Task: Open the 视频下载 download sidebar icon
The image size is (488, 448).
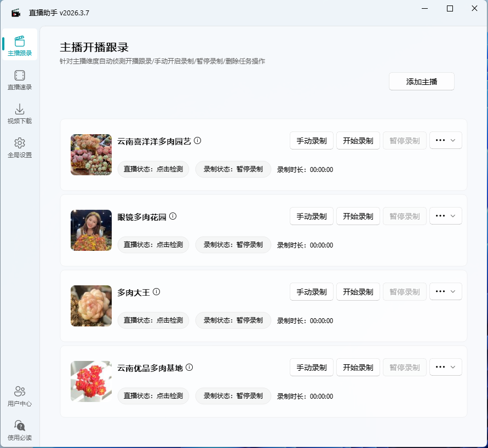Action: coord(20,113)
